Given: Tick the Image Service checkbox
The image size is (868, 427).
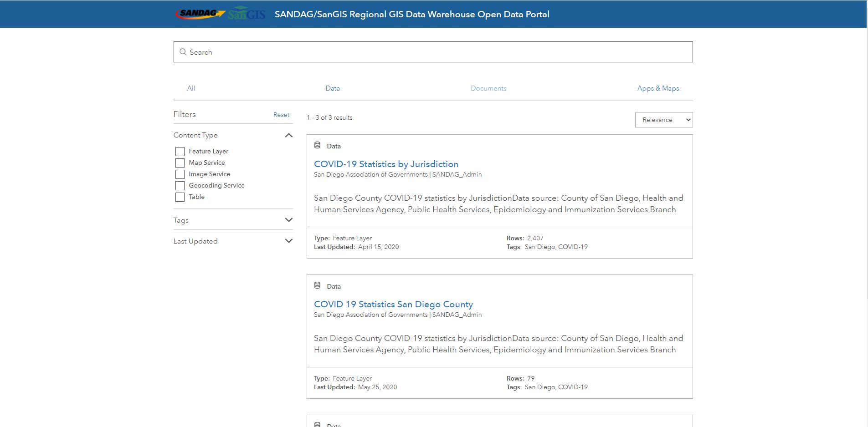Looking at the screenshot, I should click(x=180, y=174).
